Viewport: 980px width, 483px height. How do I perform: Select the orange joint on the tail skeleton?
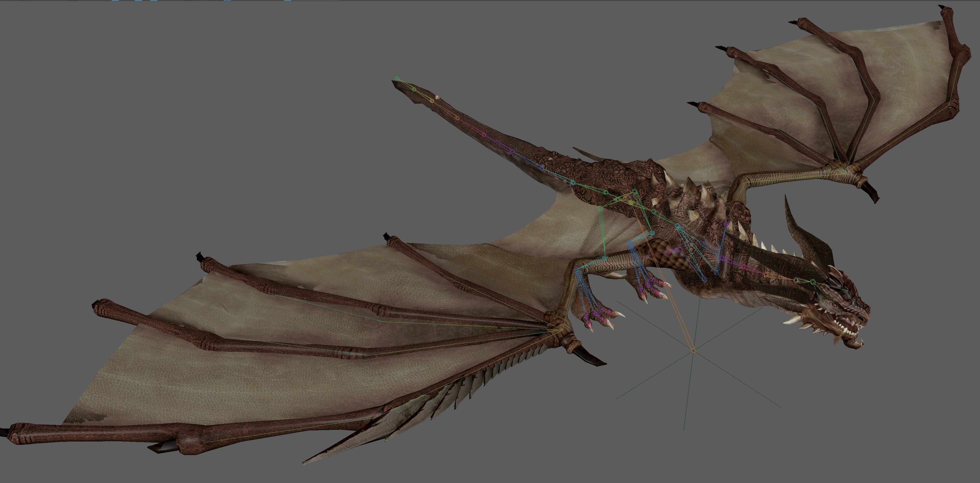tap(457, 118)
